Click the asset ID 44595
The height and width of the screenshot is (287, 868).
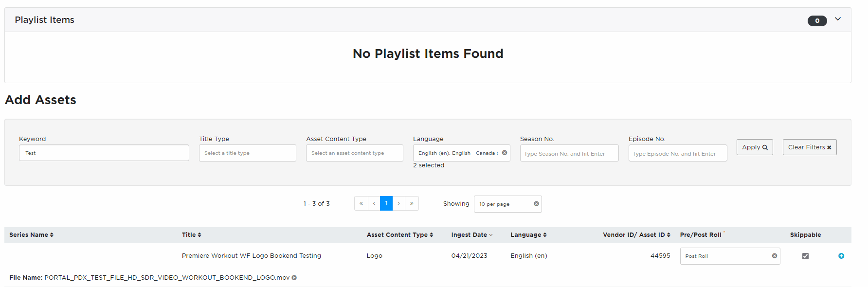(x=660, y=256)
